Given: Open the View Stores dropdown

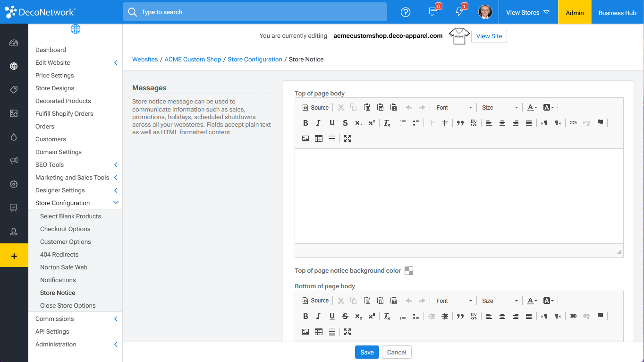Looking at the screenshot, I should [528, 12].
